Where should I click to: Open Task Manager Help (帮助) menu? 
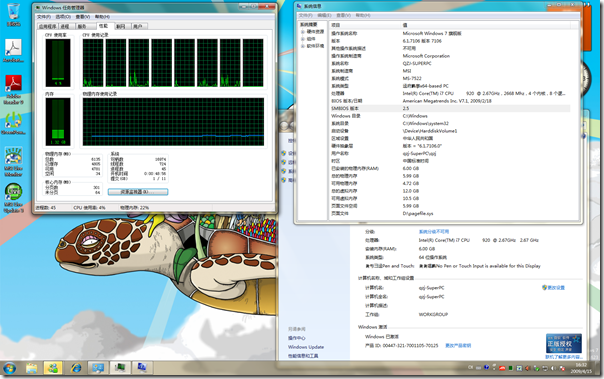[102, 17]
